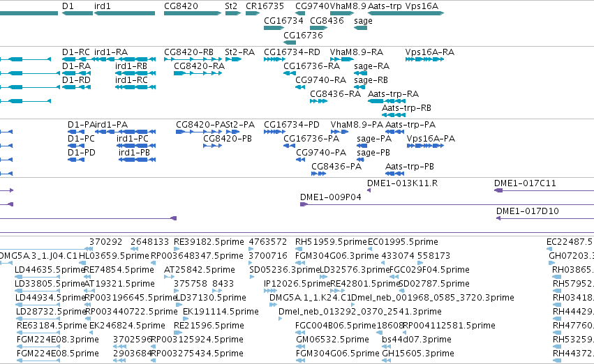The height and width of the screenshot is (364, 594).
Task: Select transcript Aats-trp-RB
Action: coord(406,108)
